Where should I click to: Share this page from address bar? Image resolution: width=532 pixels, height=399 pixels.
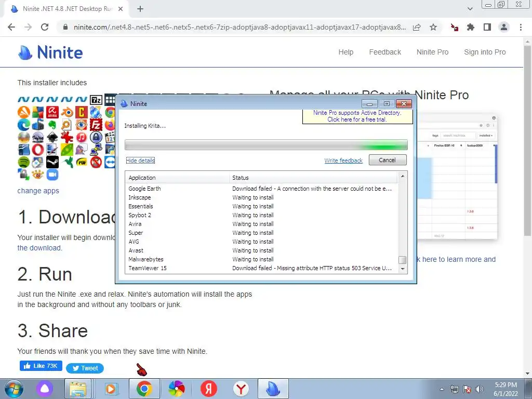(x=417, y=27)
